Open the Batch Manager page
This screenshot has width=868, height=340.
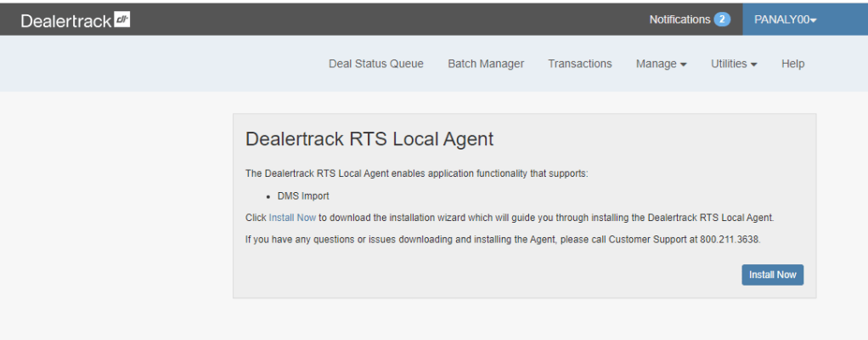click(486, 64)
